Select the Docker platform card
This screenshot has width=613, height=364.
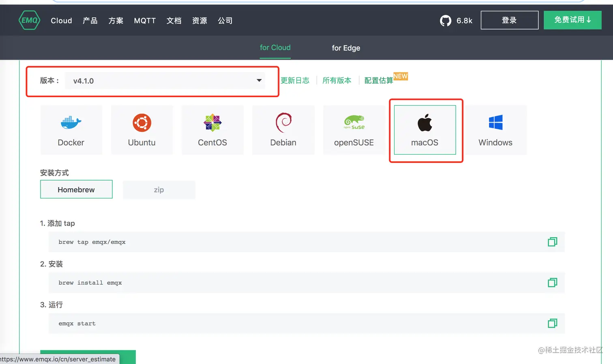[x=71, y=130]
